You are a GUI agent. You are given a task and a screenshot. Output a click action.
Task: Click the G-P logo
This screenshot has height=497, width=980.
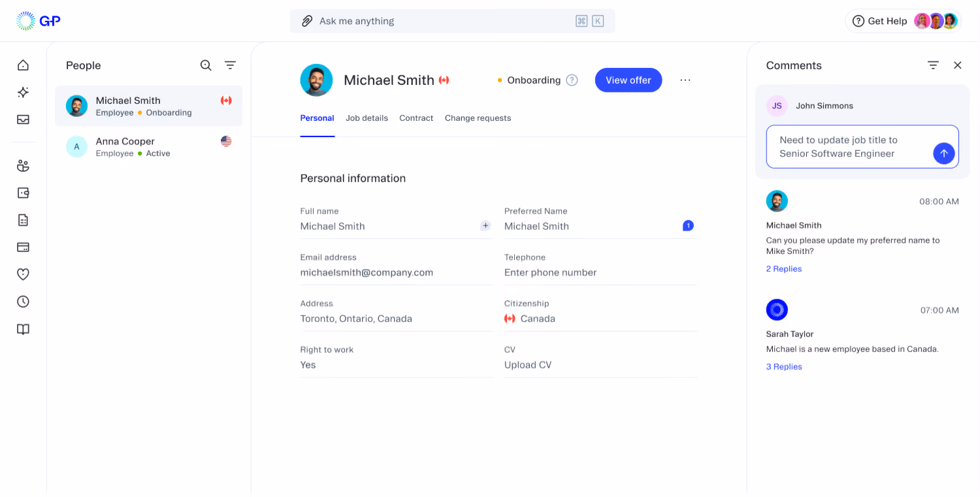(39, 21)
